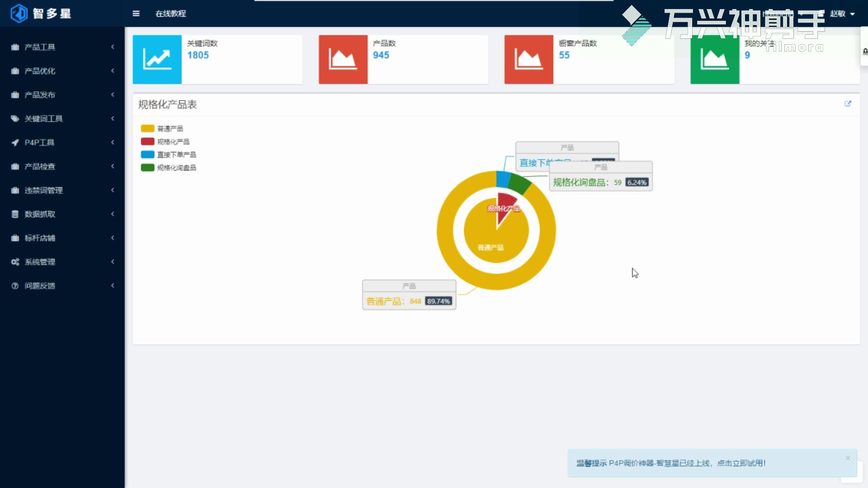Click the 系统管理 gears icon

[x=15, y=262]
